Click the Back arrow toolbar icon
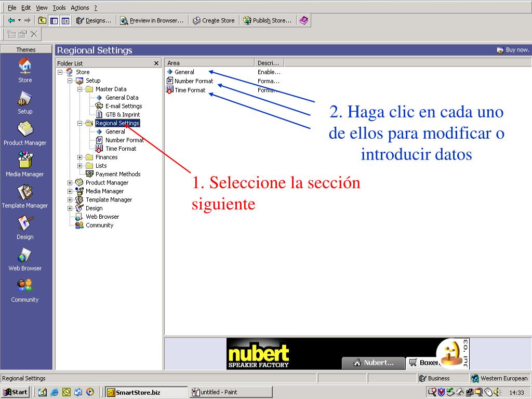The image size is (532, 399). 11,20
